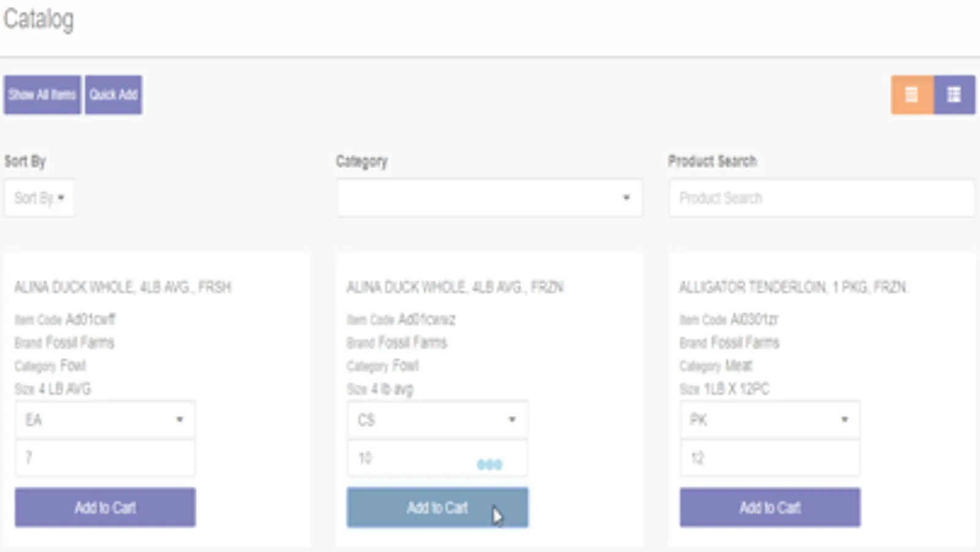Click the Show All Items button
980x552 pixels.
(42, 95)
